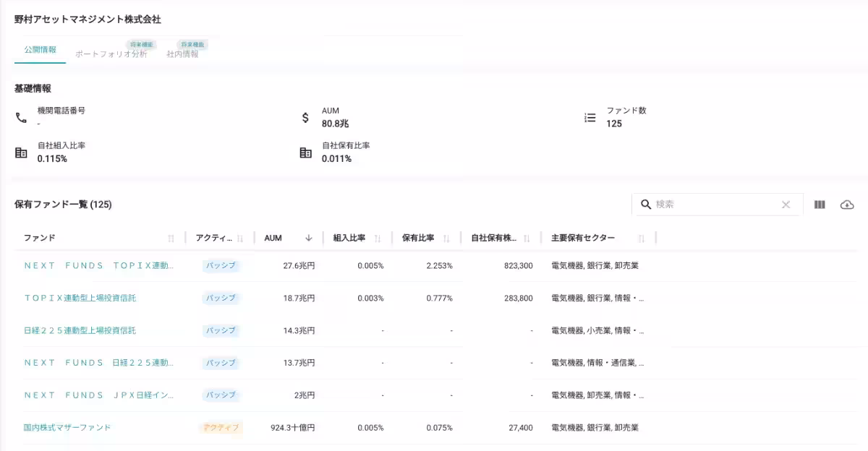The height and width of the screenshot is (451, 868).
Task: Click the cloud download export icon
Action: click(x=846, y=205)
